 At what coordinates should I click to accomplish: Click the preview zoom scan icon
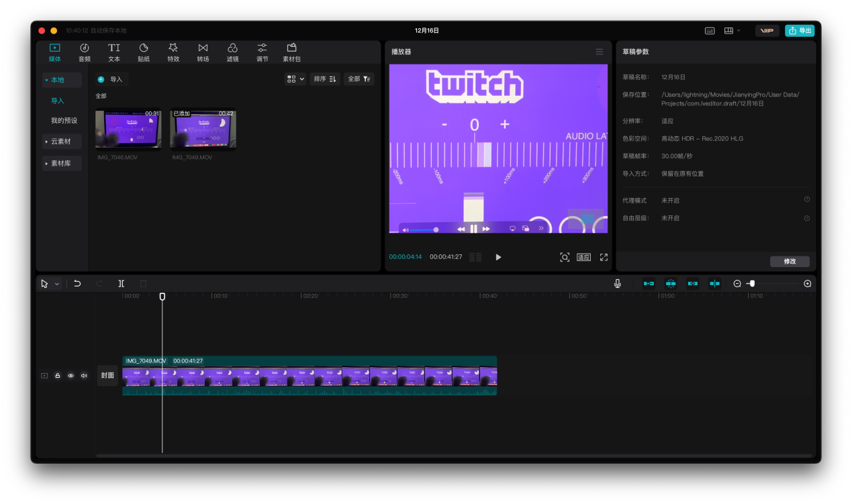pos(565,257)
